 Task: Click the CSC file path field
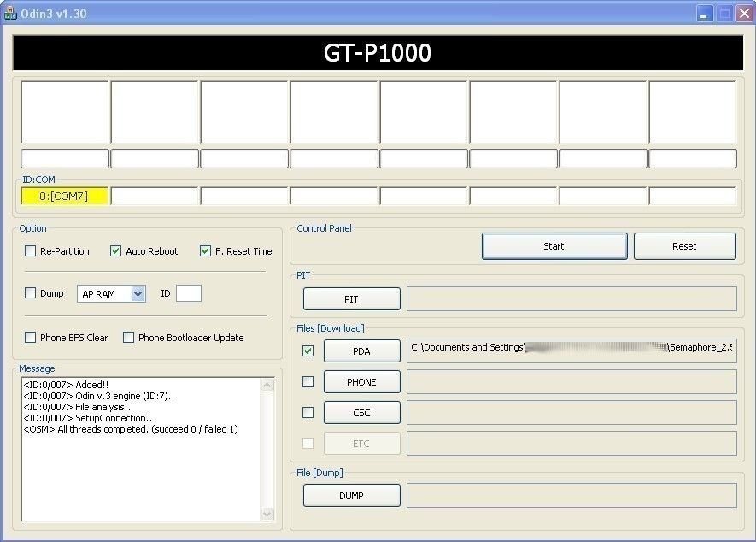click(571, 413)
